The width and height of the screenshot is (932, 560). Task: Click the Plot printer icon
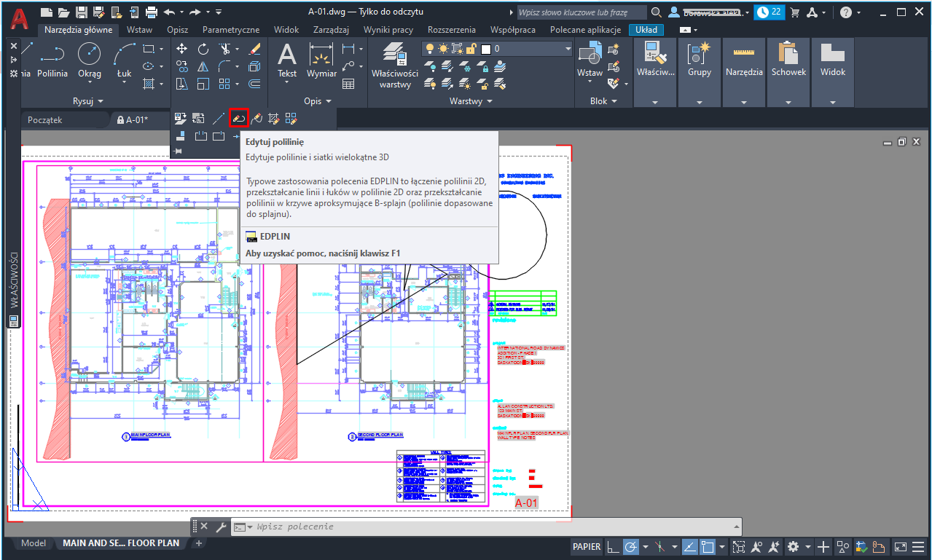click(x=152, y=12)
